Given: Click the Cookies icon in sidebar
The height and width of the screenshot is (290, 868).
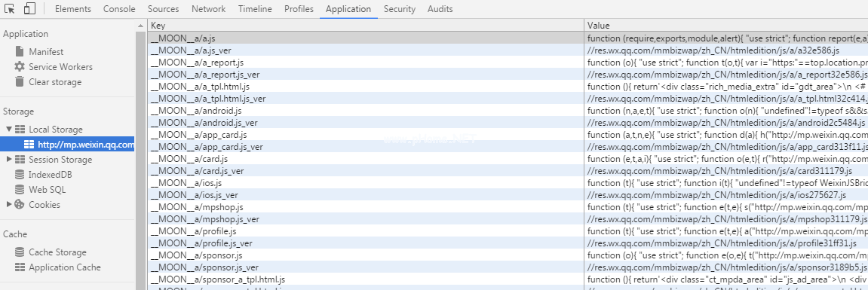Looking at the screenshot, I should coord(20,204).
